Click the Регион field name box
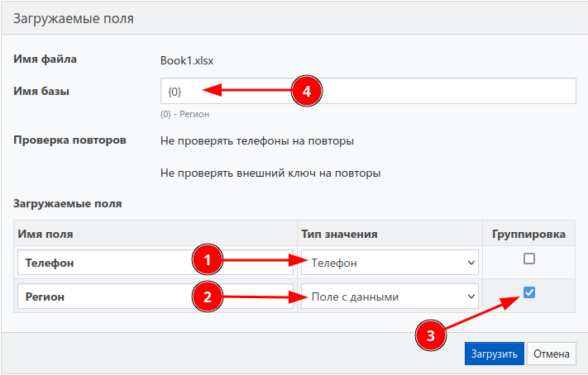The width and height of the screenshot is (588, 375). (103, 297)
